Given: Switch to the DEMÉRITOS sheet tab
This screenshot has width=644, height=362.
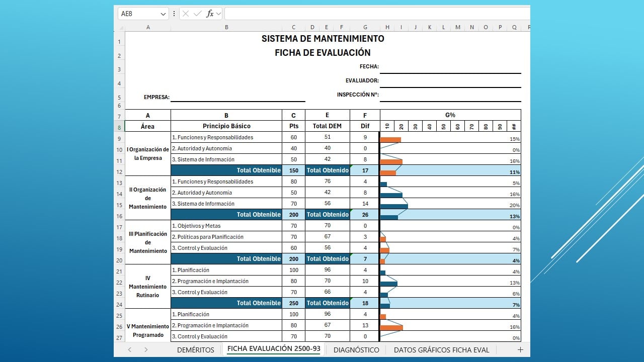Looking at the screenshot, I should (195, 349).
